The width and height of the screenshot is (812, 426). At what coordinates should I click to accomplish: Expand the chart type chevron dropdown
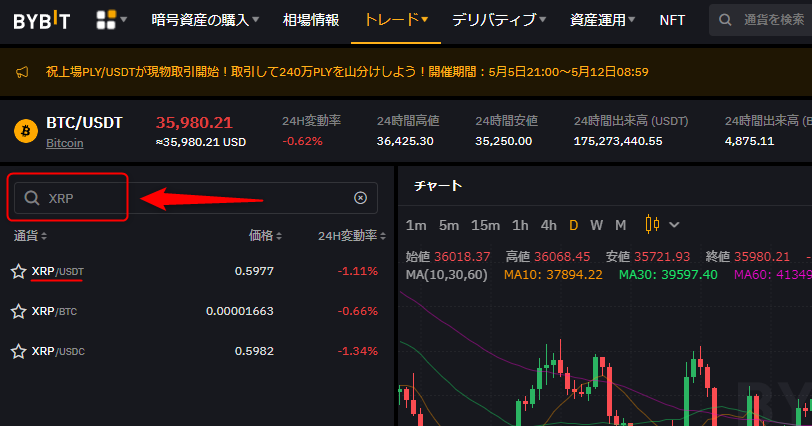click(674, 225)
